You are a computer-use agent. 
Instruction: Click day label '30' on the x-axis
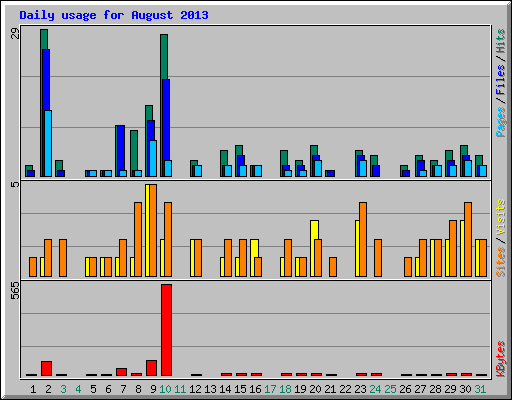pos(465,389)
